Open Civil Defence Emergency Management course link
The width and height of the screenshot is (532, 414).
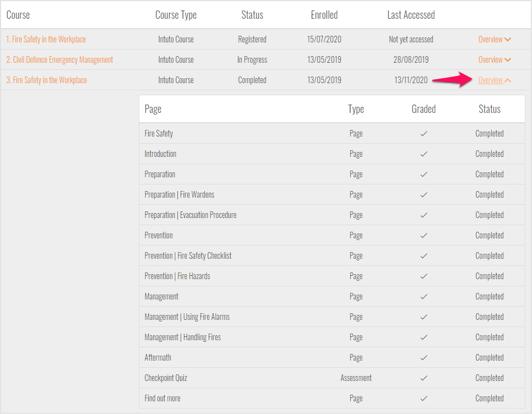pyautogui.click(x=59, y=60)
